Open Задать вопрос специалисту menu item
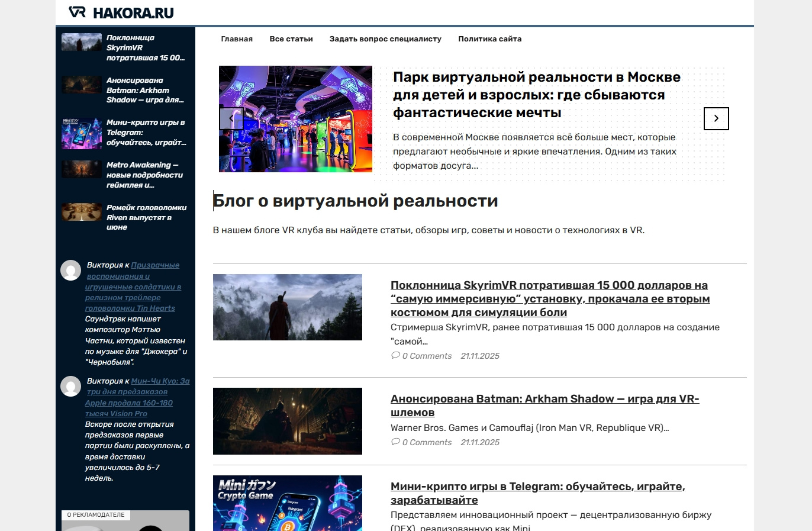The height and width of the screenshot is (531, 812). (x=385, y=39)
